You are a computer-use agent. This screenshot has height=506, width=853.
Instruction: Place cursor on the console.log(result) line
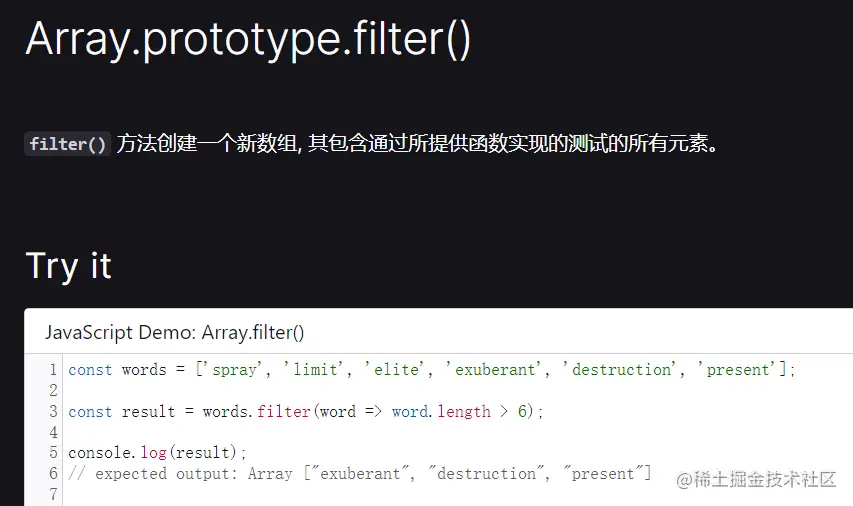(156, 453)
